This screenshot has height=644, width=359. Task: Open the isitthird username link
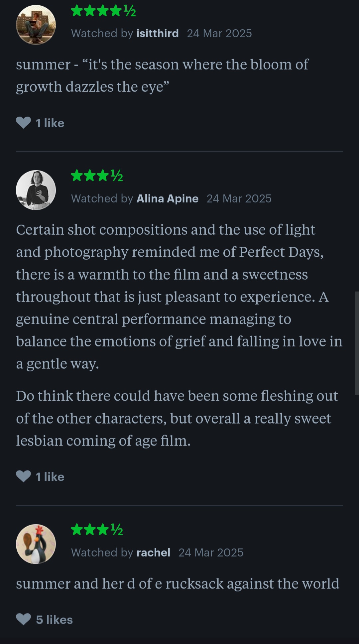(x=158, y=33)
